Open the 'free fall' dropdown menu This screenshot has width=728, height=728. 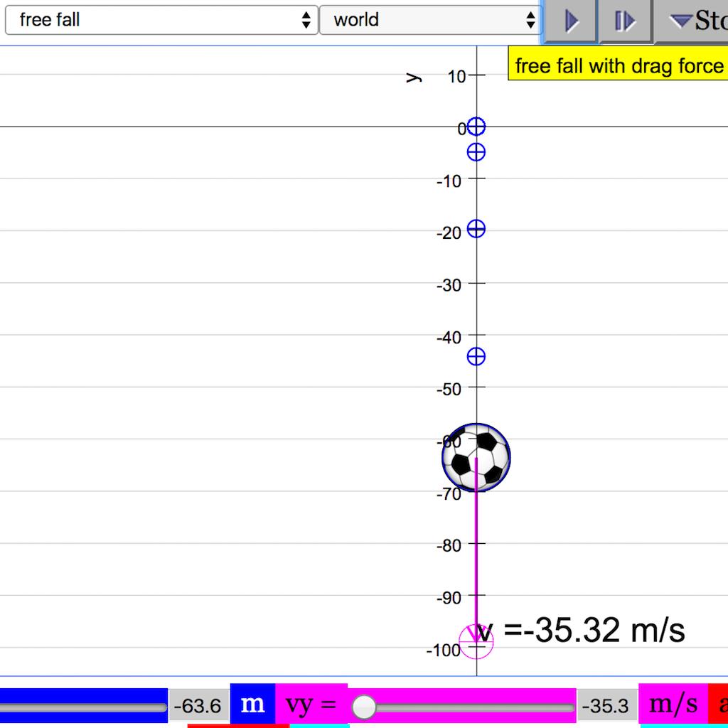pos(161,20)
